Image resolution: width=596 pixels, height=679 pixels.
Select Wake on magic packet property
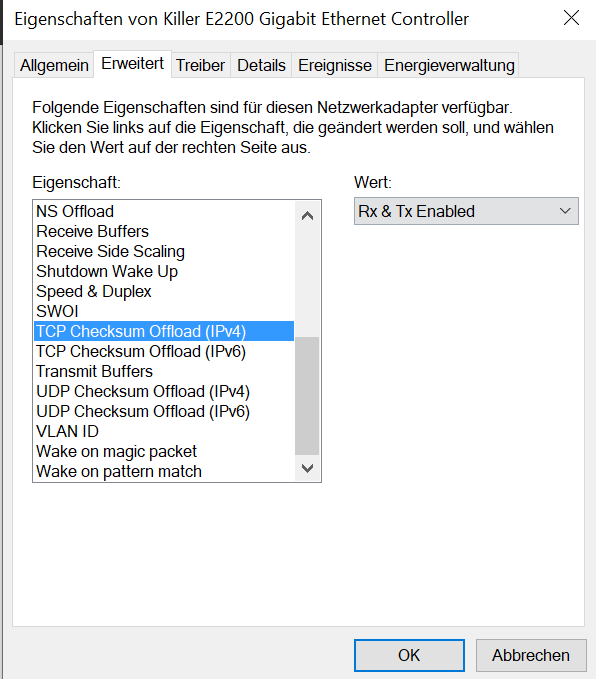[x=164, y=451]
